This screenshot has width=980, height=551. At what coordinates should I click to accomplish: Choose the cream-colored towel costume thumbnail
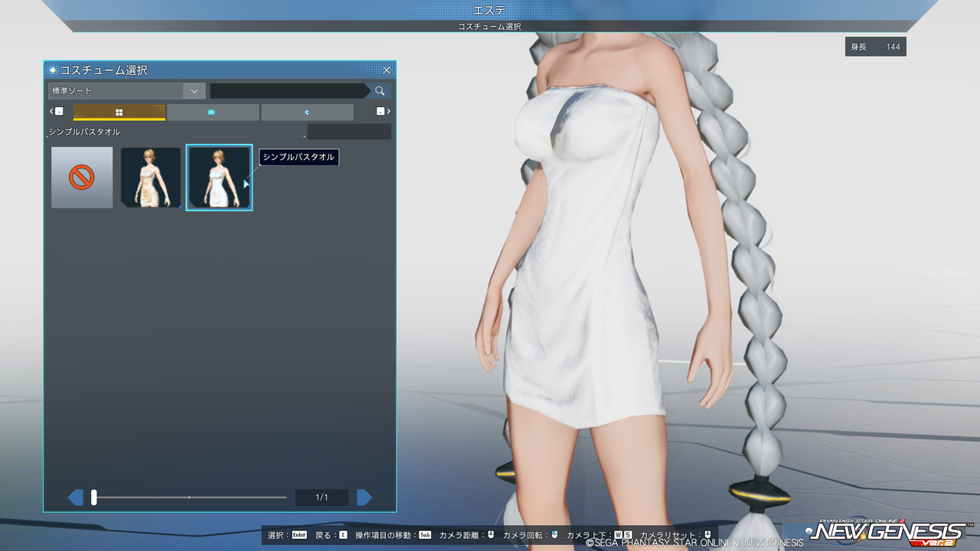pos(151,178)
